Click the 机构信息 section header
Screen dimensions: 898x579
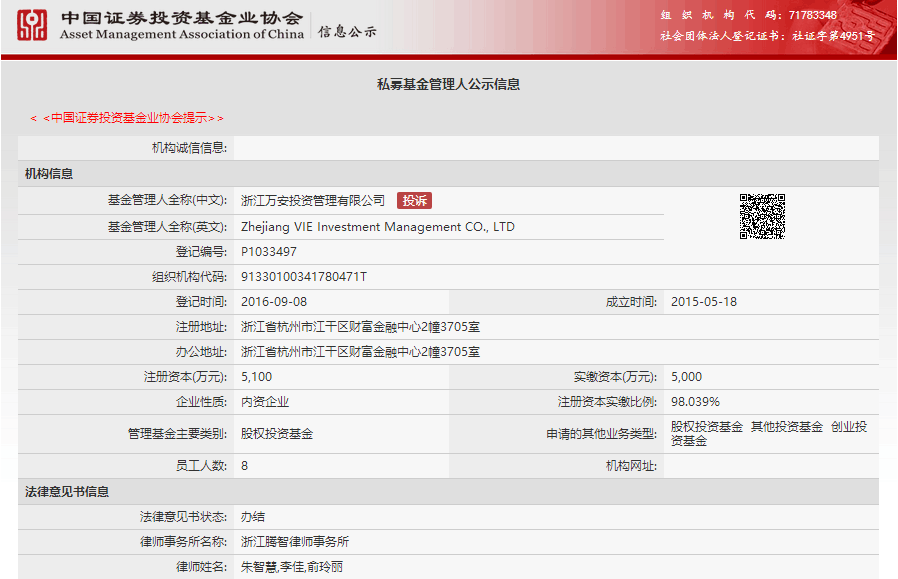pos(49,174)
